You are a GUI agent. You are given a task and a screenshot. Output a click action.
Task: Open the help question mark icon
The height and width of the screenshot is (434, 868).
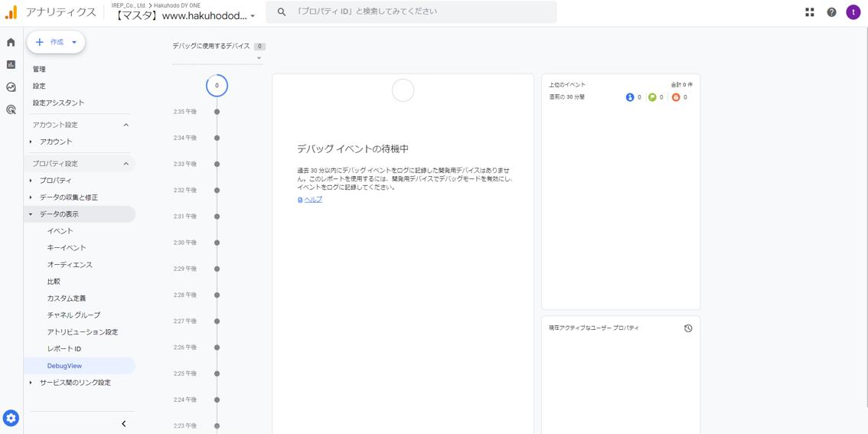[831, 12]
